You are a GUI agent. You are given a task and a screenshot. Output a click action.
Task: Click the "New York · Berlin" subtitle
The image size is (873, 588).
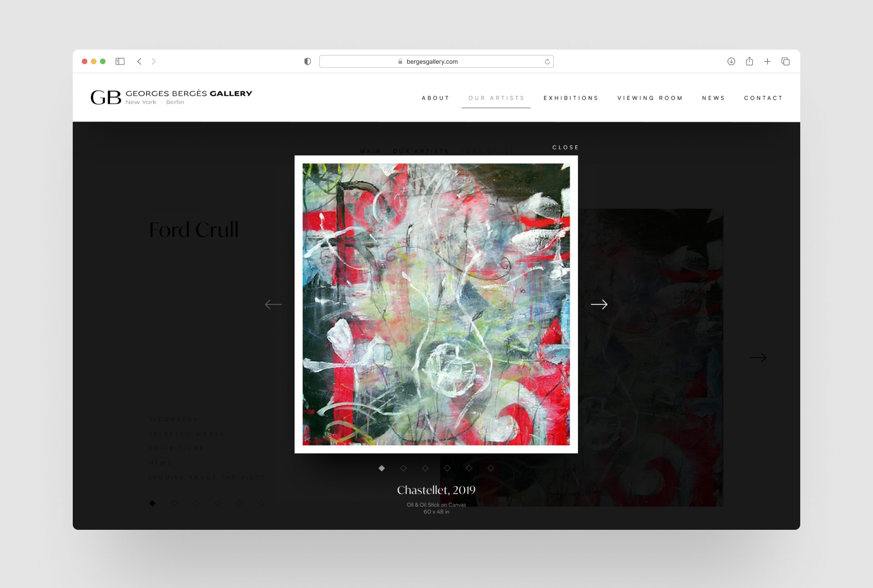155,102
